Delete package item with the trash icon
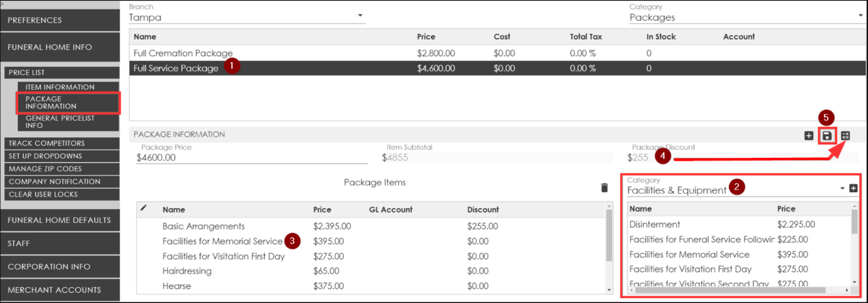 click(x=604, y=188)
